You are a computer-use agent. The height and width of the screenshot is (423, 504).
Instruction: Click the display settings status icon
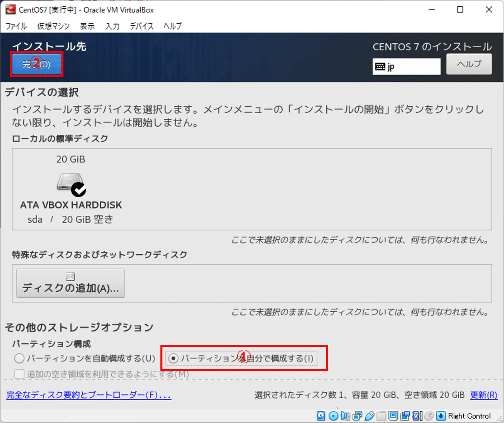click(393, 416)
